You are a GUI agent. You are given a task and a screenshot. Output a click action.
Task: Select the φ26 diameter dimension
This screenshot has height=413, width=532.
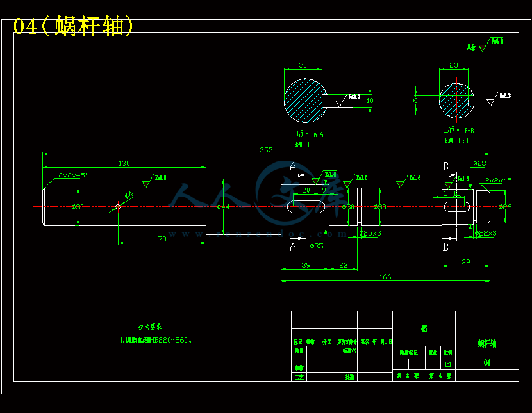tap(505, 207)
